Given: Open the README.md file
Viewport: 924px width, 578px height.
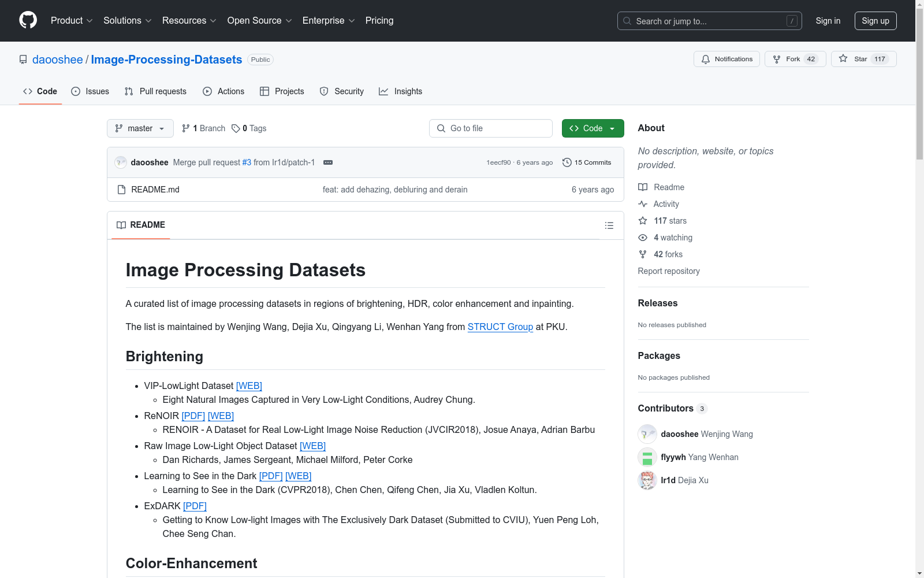Looking at the screenshot, I should [155, 190].
